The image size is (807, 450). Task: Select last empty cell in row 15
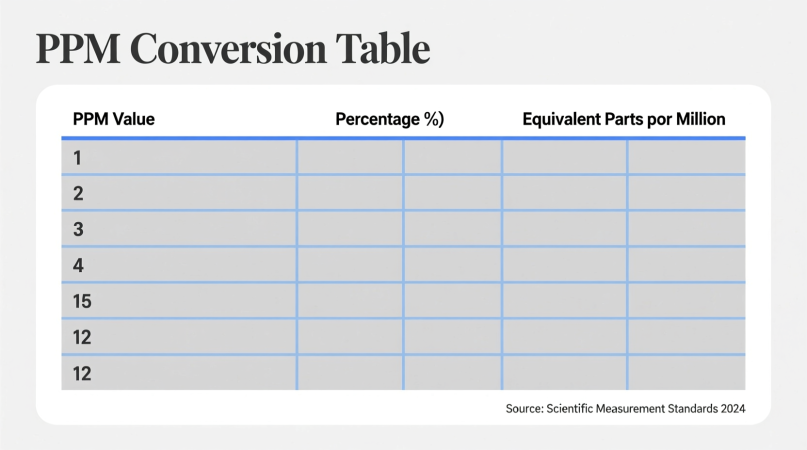click(686, 301)
